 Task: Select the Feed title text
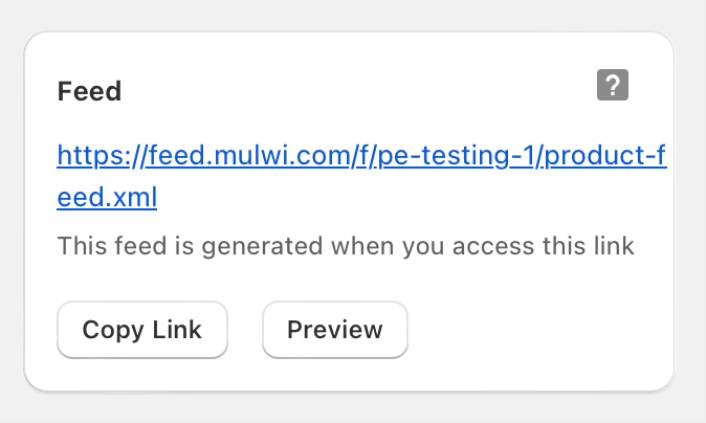pyautogui.click(x=89, y=92)
